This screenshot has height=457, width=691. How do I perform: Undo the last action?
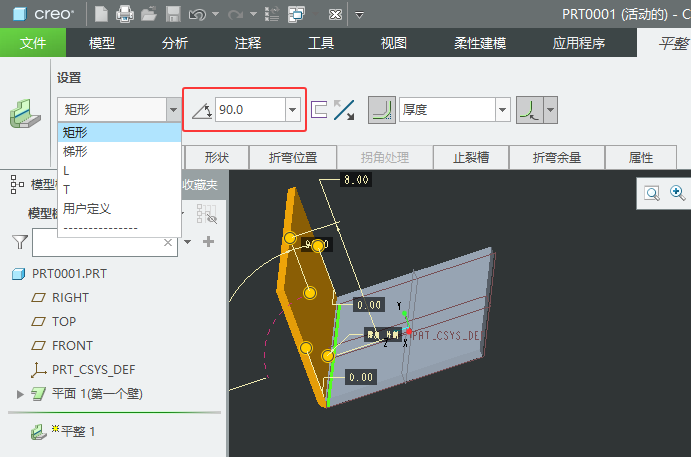[197, 15]
